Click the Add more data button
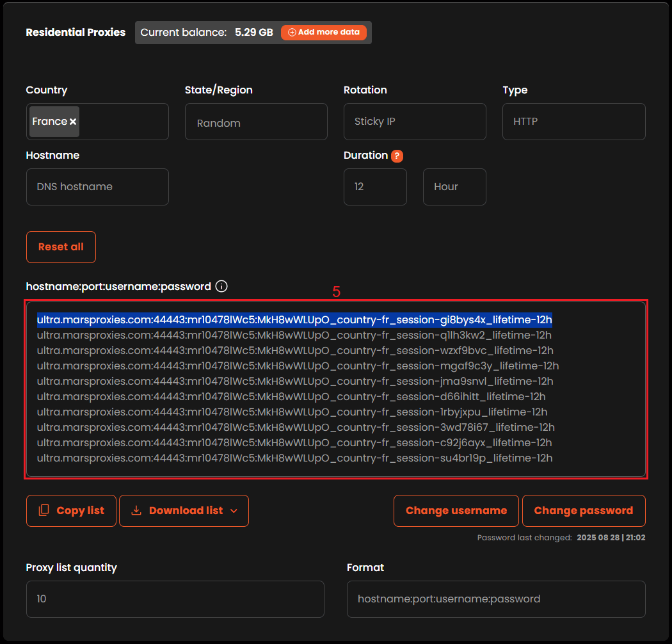 point(324,33)
